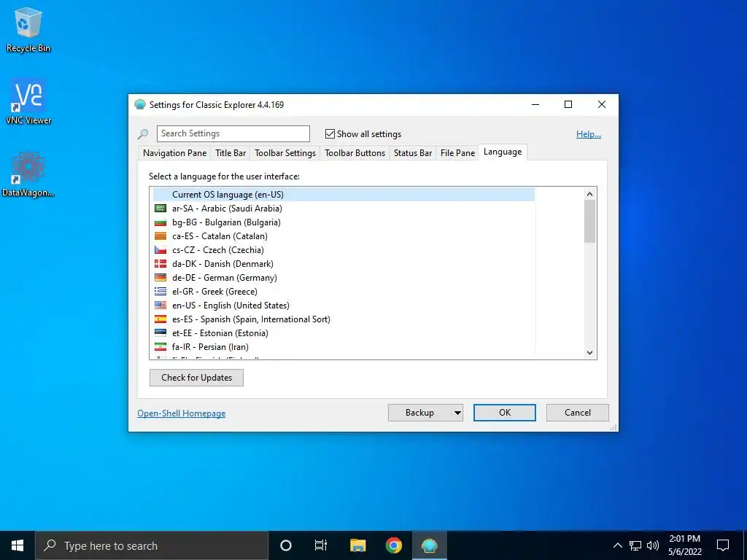747x560 pixels.
Task: Select de-DE - German (Germany)
Action: tap(344, 278)
